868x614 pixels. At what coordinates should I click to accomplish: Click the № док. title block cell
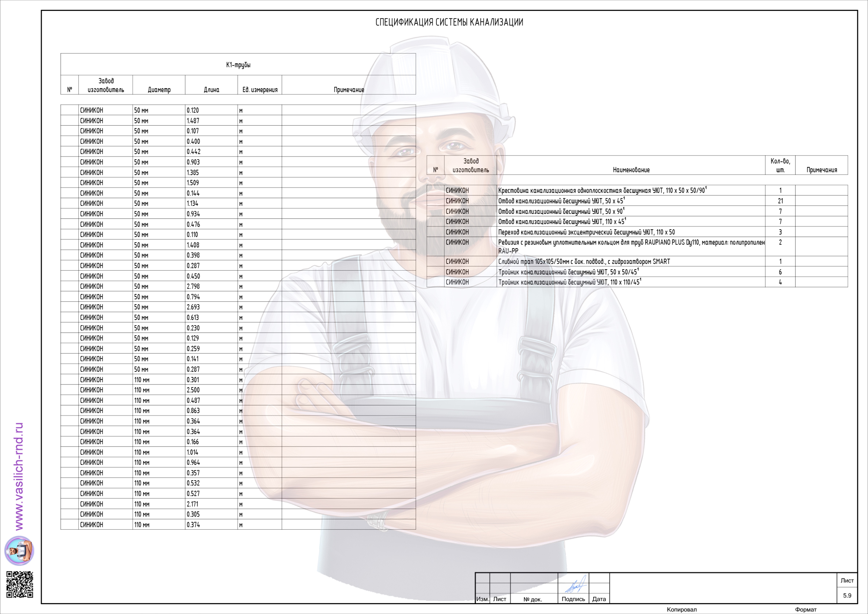click(x=533, y=599)
